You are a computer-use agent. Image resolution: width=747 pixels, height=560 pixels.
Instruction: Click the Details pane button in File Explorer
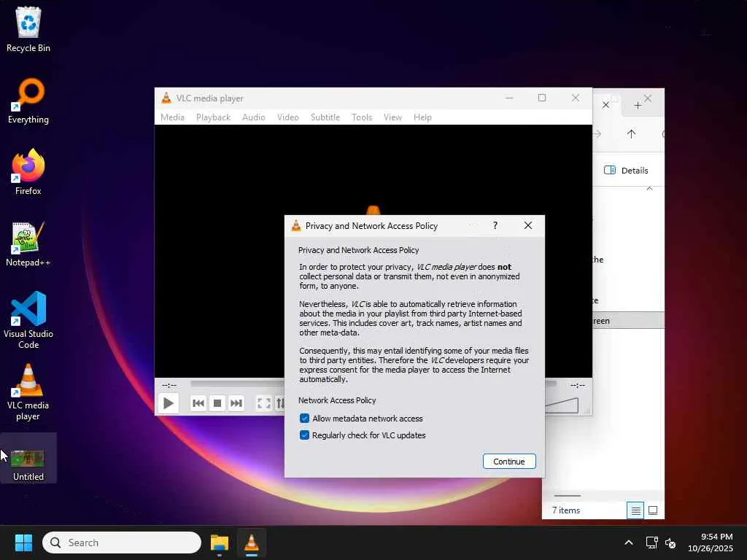(x=626, y=170)
